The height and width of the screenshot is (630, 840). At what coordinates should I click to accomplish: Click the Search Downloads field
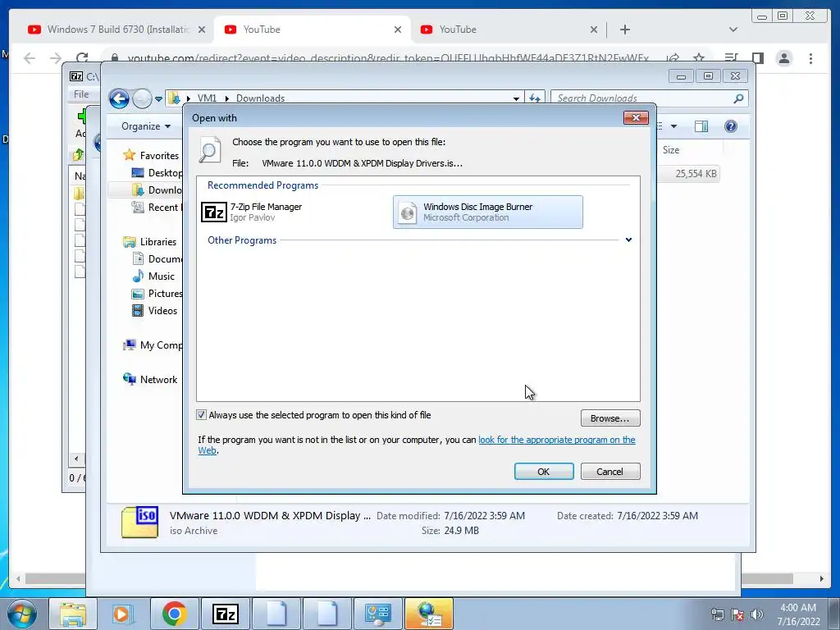click(x=643, y=98)
